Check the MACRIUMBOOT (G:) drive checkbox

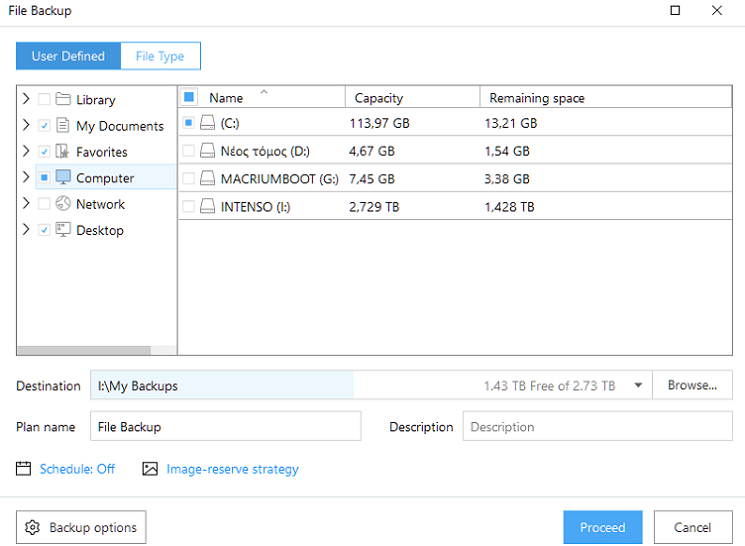tap(188, 179)
